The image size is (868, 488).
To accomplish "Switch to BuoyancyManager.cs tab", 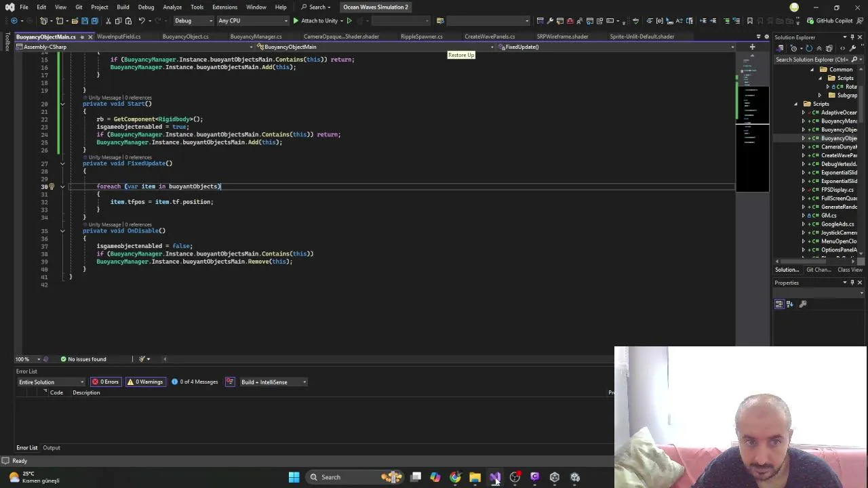I will [x=256, y=37].
